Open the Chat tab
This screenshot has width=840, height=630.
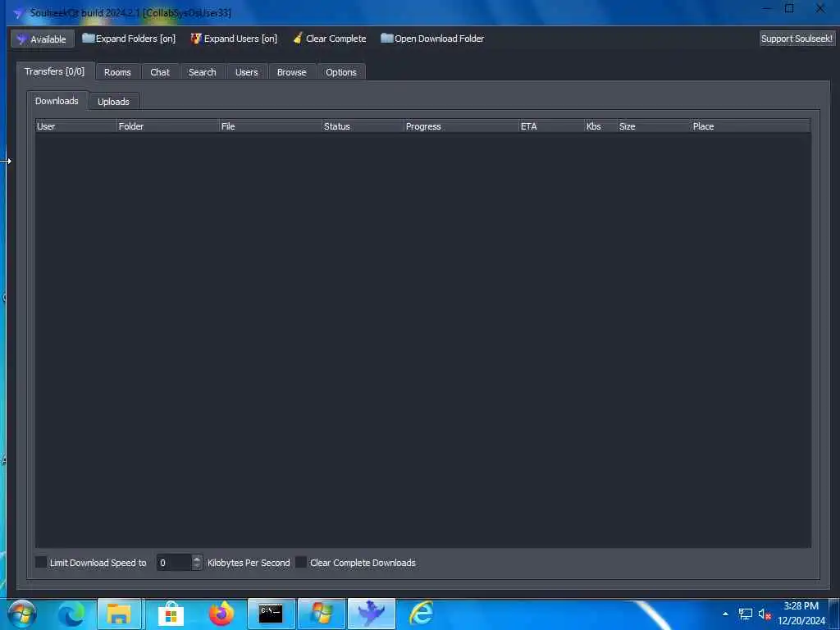pos(160,72)
